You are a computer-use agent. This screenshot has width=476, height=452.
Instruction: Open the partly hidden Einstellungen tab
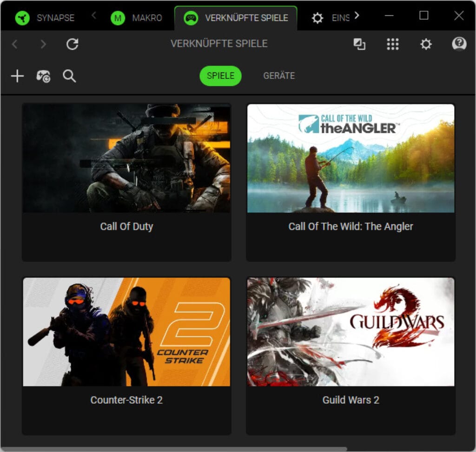click(x=331, y=18)
